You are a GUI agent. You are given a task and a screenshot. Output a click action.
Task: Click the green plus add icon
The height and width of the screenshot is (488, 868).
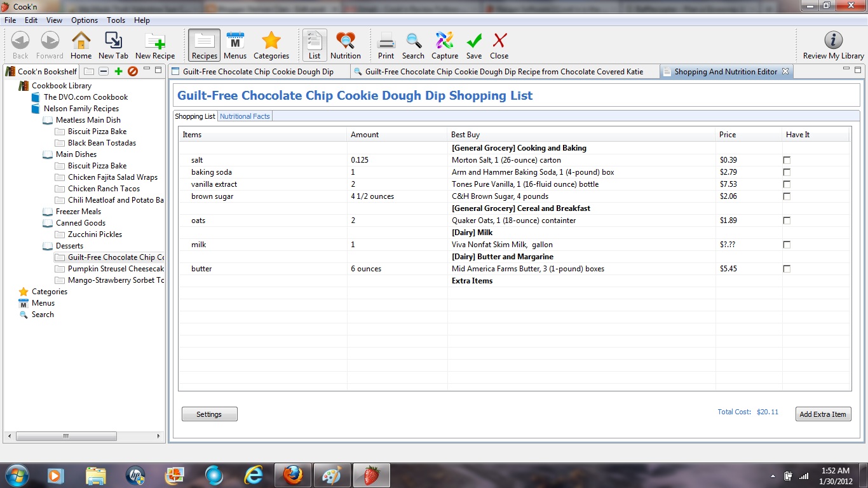(118, 71)
